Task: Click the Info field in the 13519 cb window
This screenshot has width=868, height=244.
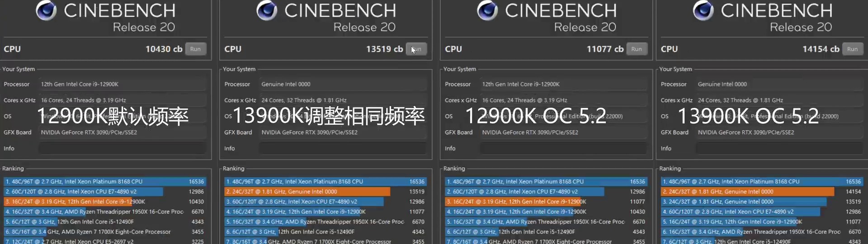Action: point(343,148)
